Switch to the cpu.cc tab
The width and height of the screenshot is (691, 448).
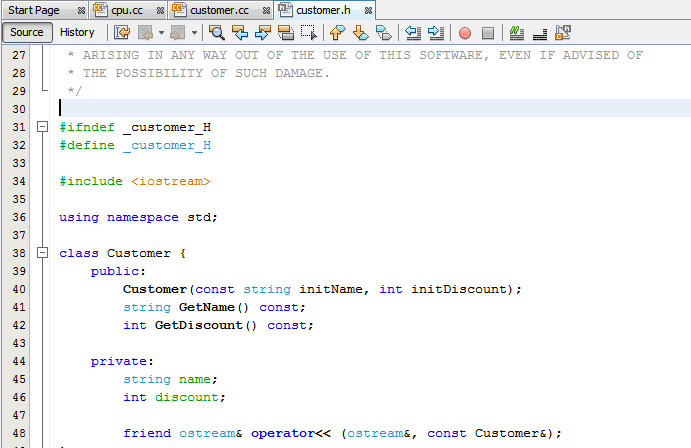[x=127, y=9]
